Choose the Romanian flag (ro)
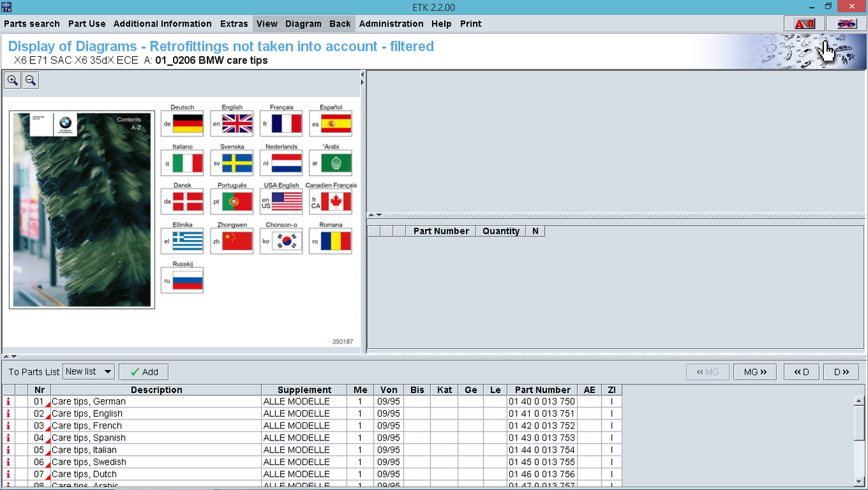 (336, 241)
